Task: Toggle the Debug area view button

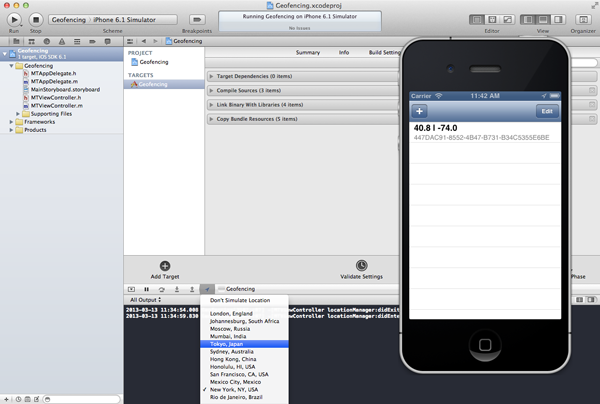Action: tap(543, 20)
